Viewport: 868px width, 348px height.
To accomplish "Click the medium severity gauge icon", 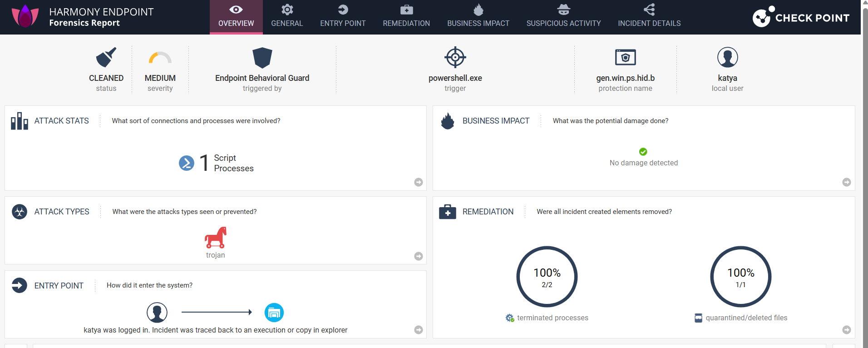I will (x=160, y=58).
